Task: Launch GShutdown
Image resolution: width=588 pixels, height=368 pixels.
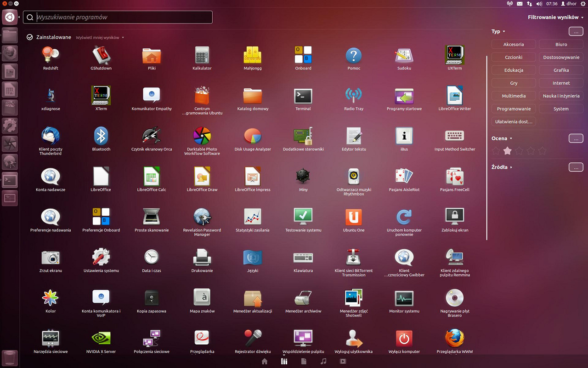Action: pyautogui.click(x=101, y=58)
